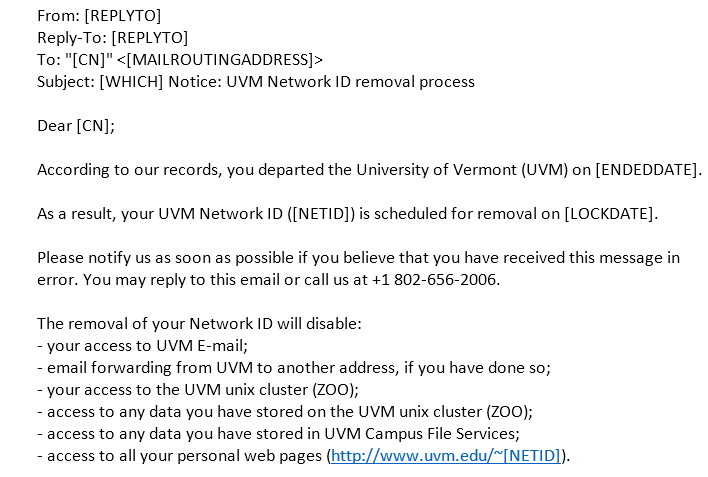This screenshot has height=477, width=708.
Task: Click the [REPLYTO] placeholder in the Reply-To line
Action: pos(150,38)
